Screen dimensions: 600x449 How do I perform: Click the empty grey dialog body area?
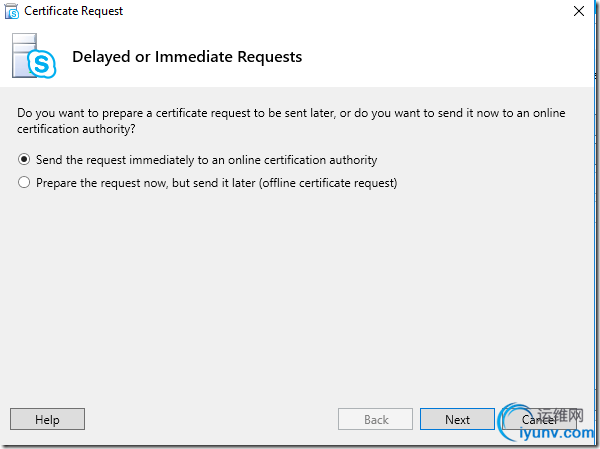[300, 290]
